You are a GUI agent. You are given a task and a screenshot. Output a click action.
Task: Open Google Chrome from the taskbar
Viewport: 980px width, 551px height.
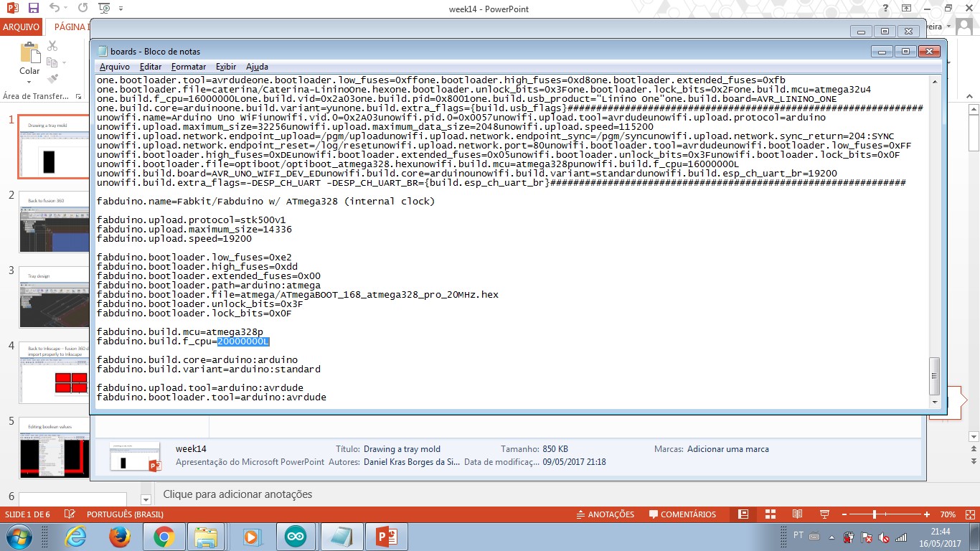point(164,536)
